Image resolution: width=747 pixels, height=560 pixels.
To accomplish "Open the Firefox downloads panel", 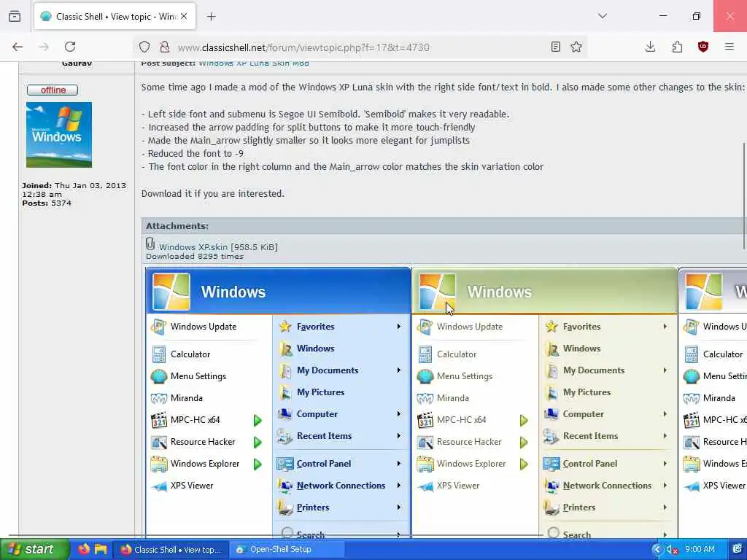I will coord(650,47).
